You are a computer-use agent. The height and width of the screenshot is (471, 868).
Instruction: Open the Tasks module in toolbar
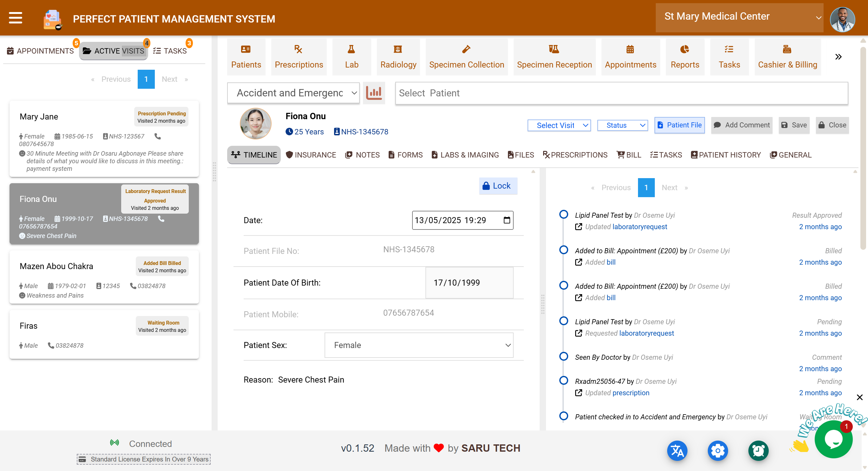coord(729,56)
